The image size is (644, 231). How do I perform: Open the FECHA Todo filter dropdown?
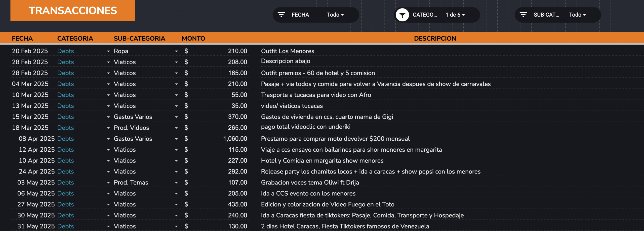(x=335, y=15)
